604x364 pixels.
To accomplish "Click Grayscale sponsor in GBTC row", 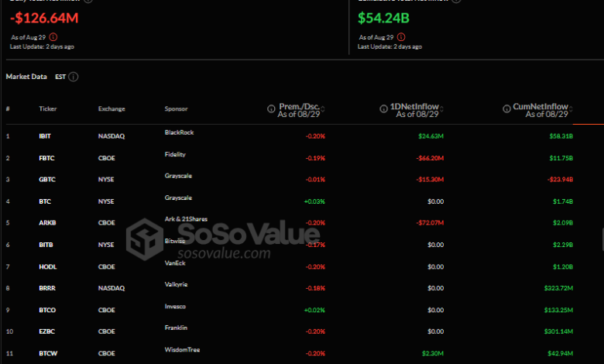I will tap(178, 176).
